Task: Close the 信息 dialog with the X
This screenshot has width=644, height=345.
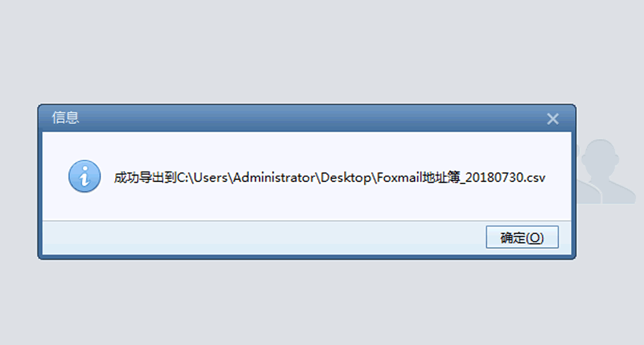Action: pyautogui.click(x=552, y=119)
